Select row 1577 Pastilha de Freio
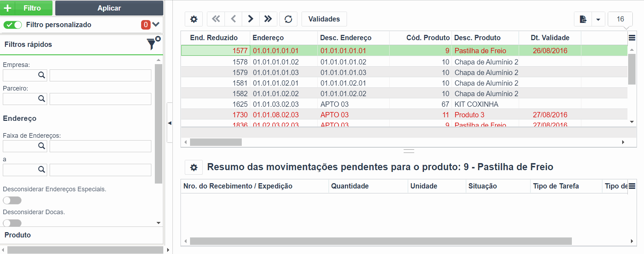Image resolution: width=644 pixels, height=254 pixels. tap(404, 50)
